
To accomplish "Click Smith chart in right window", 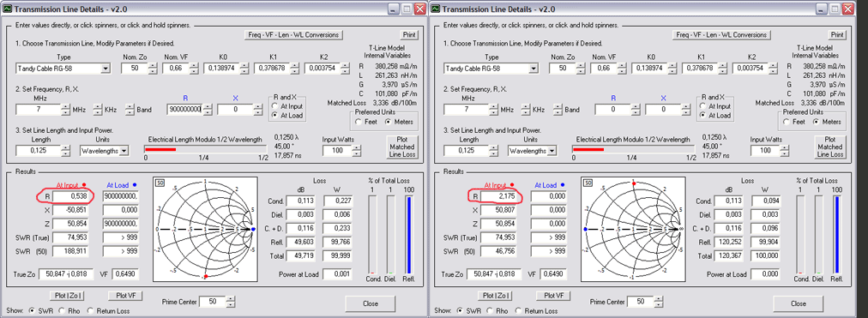I will 634,229.
